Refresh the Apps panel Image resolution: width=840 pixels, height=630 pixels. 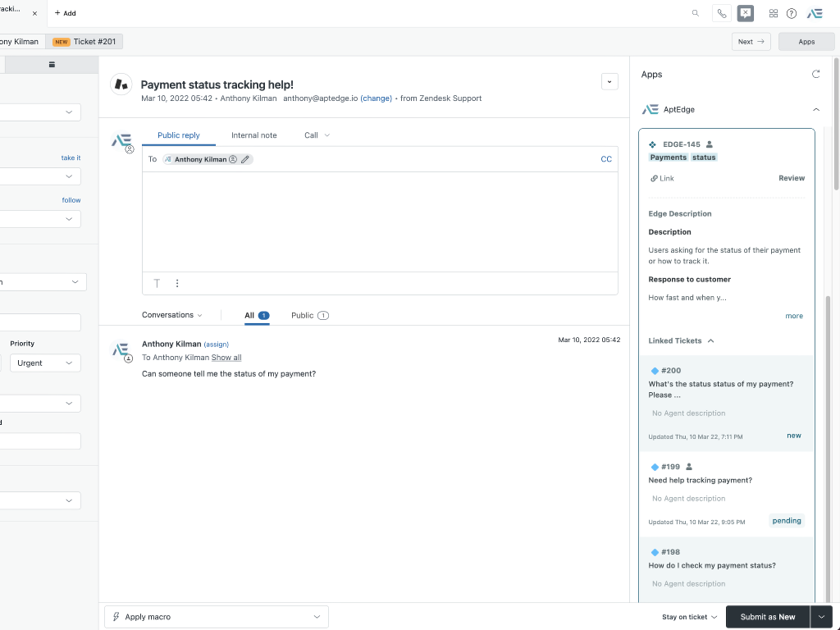coord(815,74)
